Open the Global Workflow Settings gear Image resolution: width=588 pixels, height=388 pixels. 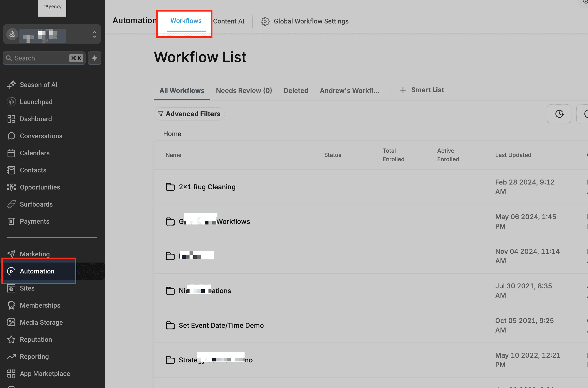(x=265, y=21)
